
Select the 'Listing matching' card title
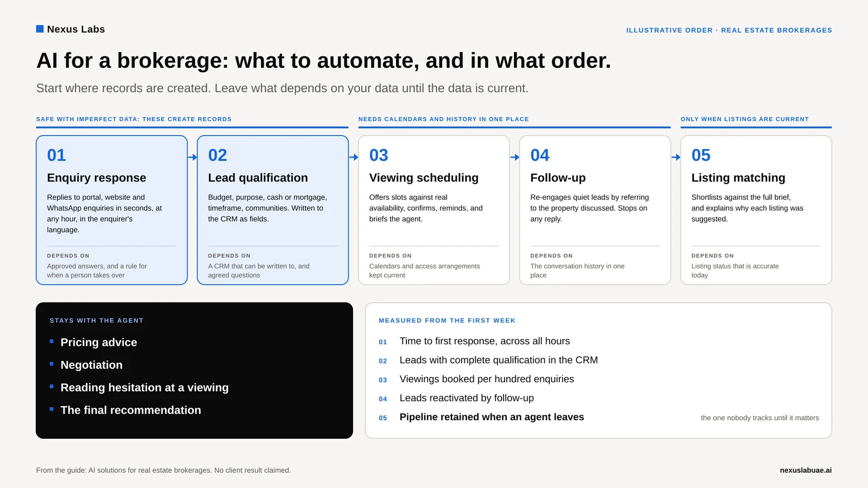(738, 178)
